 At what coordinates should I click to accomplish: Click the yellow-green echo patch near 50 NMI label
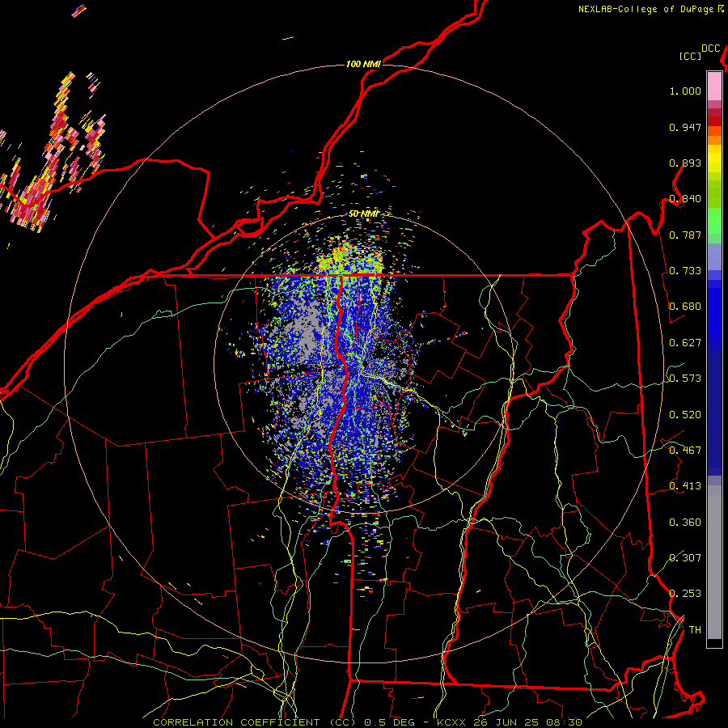pos(350,256)
